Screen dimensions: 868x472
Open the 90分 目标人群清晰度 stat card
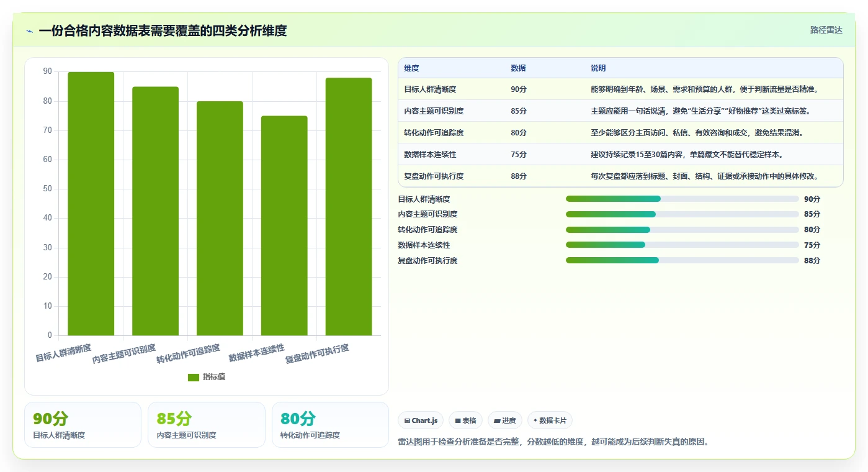click(83, 425)
